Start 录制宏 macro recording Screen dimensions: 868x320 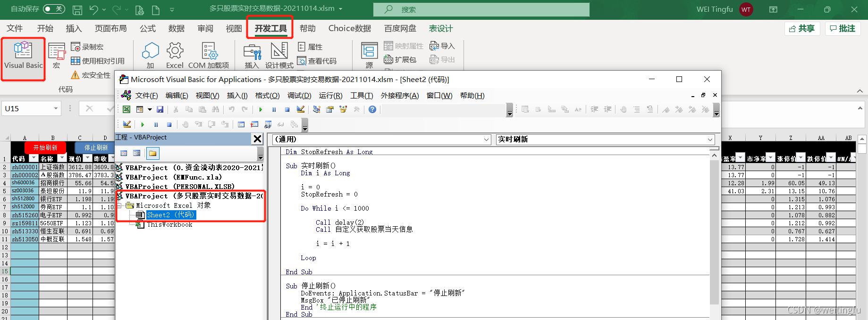pos(87,47)
